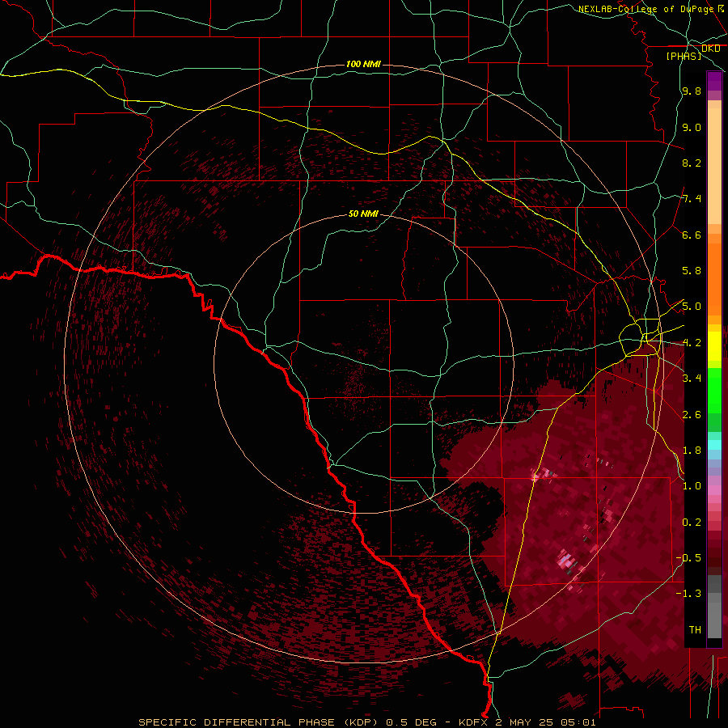This screenshot has width=728, height=728.
Task: Click the purple top segment of color bar
Action: [714, 81]
